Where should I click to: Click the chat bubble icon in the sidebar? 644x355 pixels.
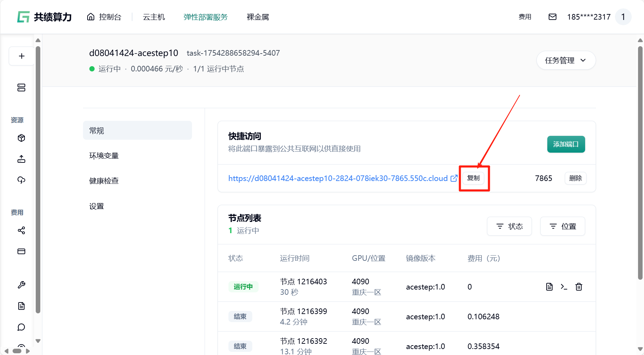pyautogui.click(x=21, y=327)
